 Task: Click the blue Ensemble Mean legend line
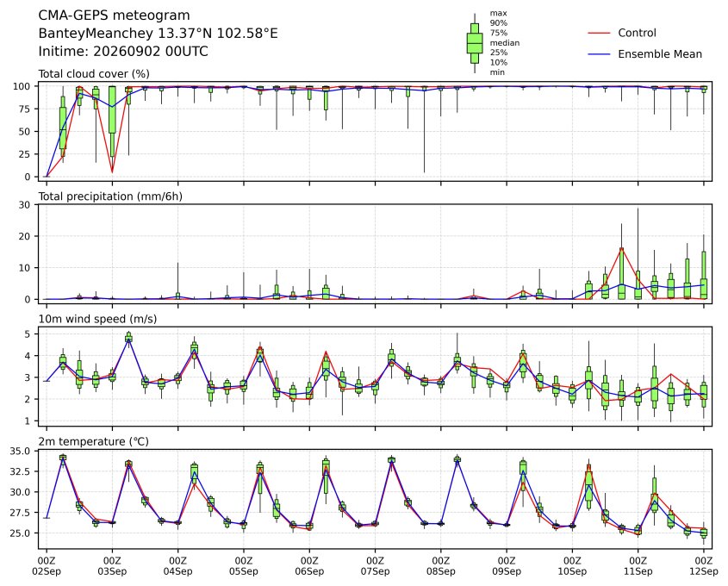pos(599,54)
